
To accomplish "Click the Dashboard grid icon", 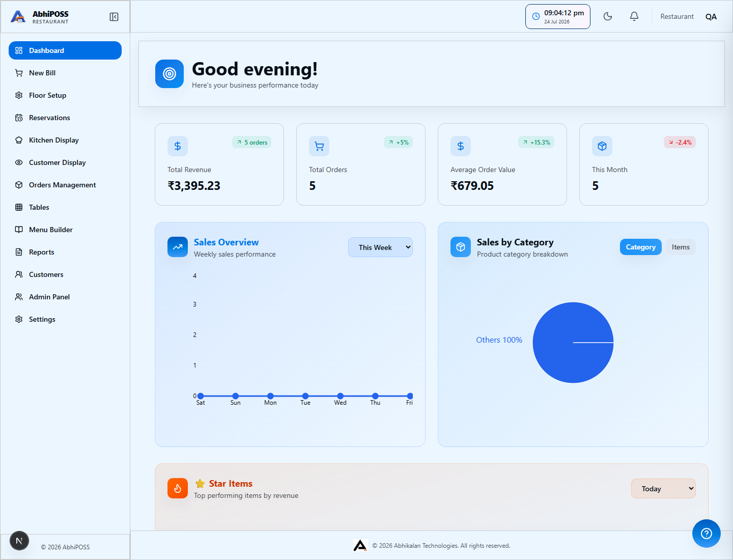I will point(19,50).
